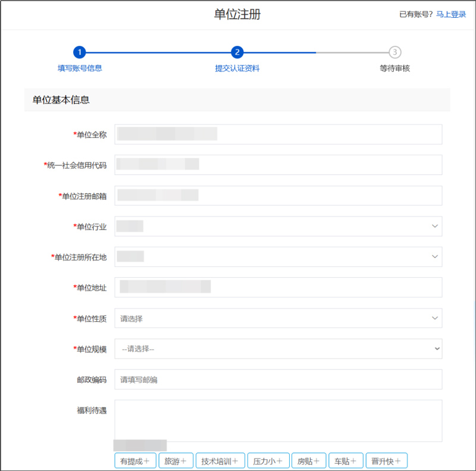Expand the 单位注册所在地 dropdown
Viewport: 476px width, 471px height.
278,256
